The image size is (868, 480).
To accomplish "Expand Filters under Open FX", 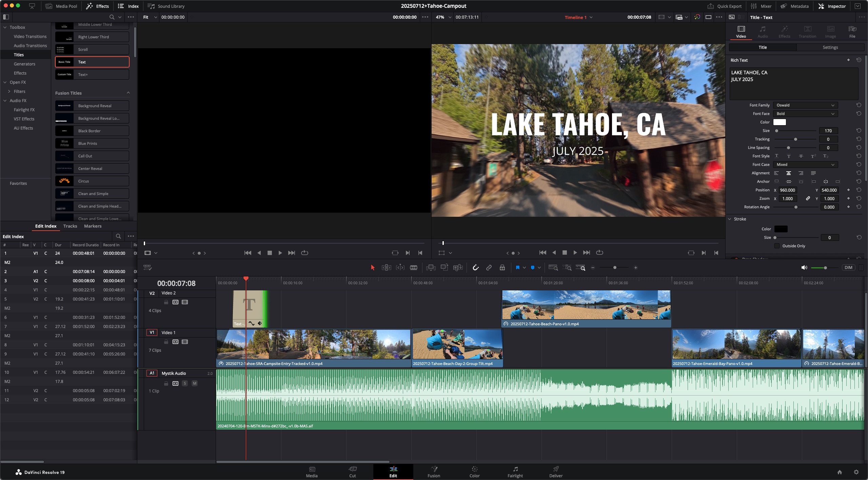I will click(x=9, y=91).
